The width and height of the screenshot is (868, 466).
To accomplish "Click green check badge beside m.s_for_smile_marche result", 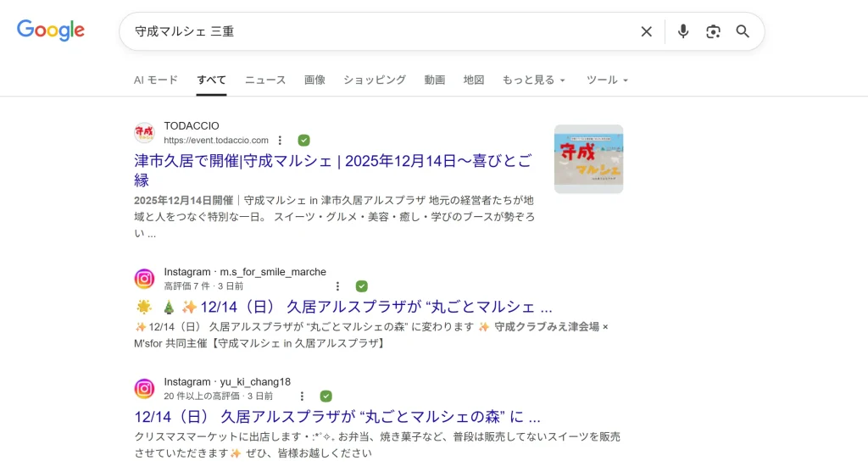I will [x=361, y=286].
